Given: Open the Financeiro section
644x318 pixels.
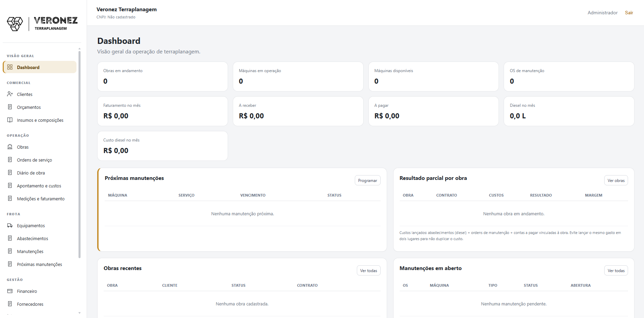Looking at the screenshot, I should tap(40, 291).
